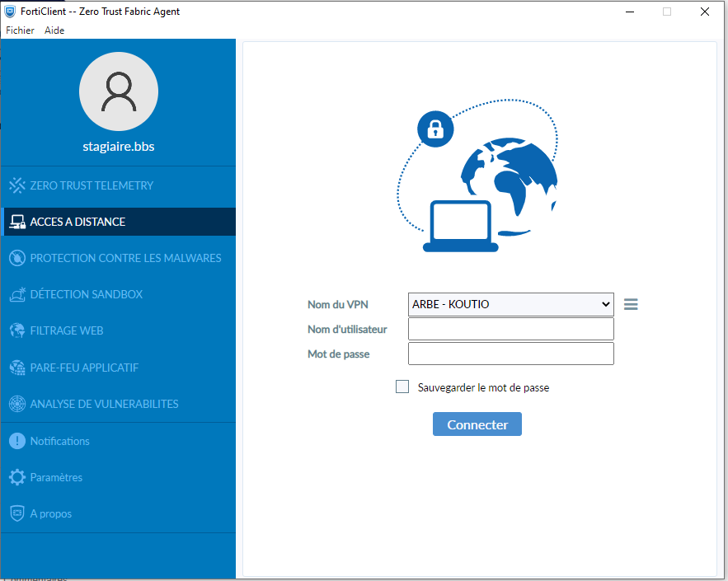
Task: Click the Connecter button
Action: pyautogui.click(x=477, y=424)
